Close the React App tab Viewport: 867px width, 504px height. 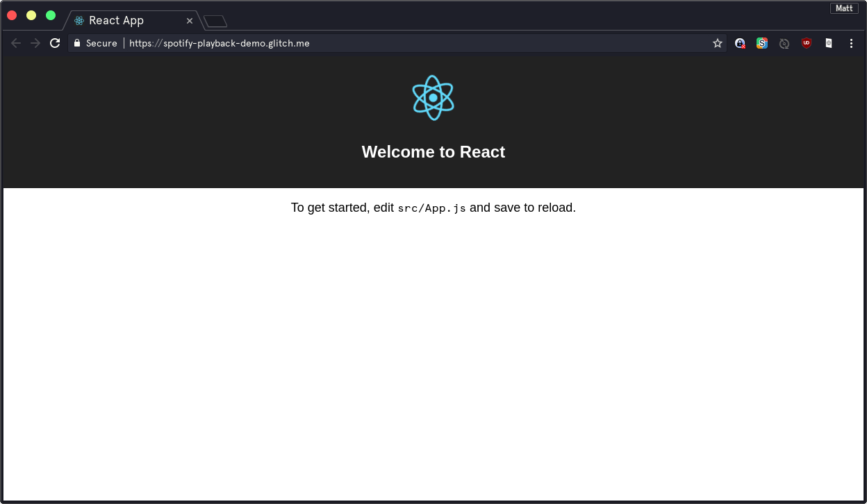click(189, 20)
